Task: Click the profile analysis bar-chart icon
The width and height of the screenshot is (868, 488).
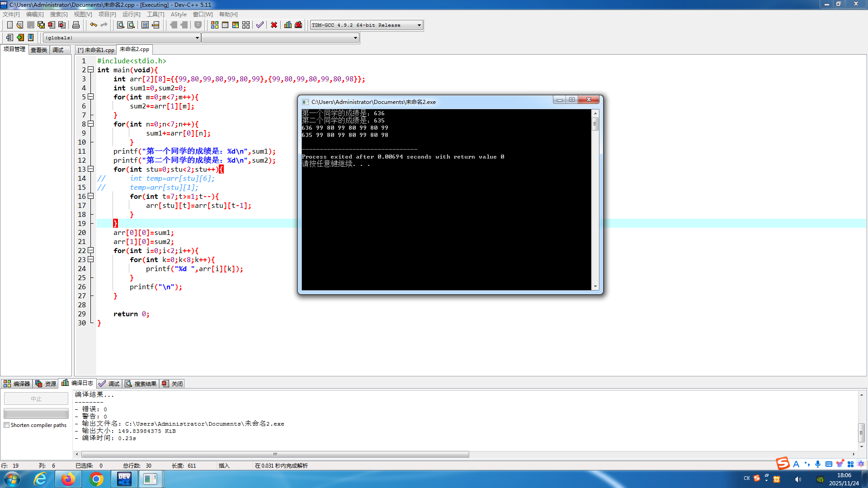Action: coord(288,25)
